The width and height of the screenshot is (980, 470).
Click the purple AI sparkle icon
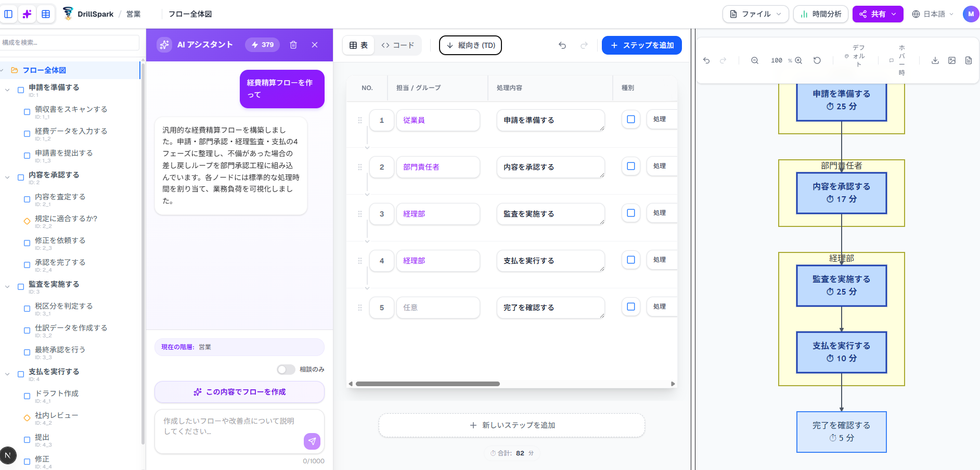coord(27,14)
